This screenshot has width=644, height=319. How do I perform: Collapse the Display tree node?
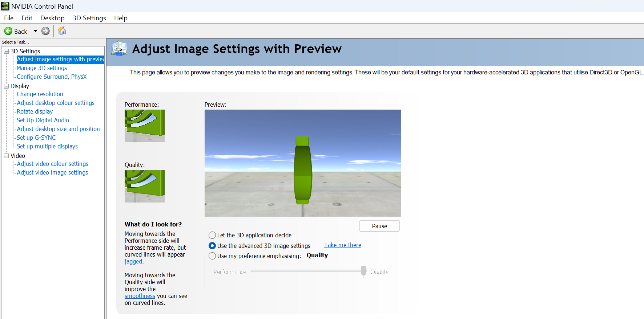click(6, 86)
